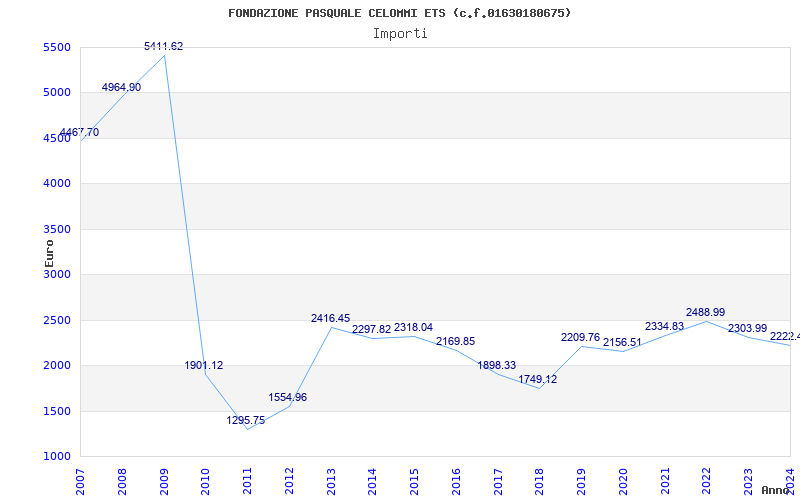800x500 pixels.
Task: Click y-axis tick 2000
Action: (55, 366)
